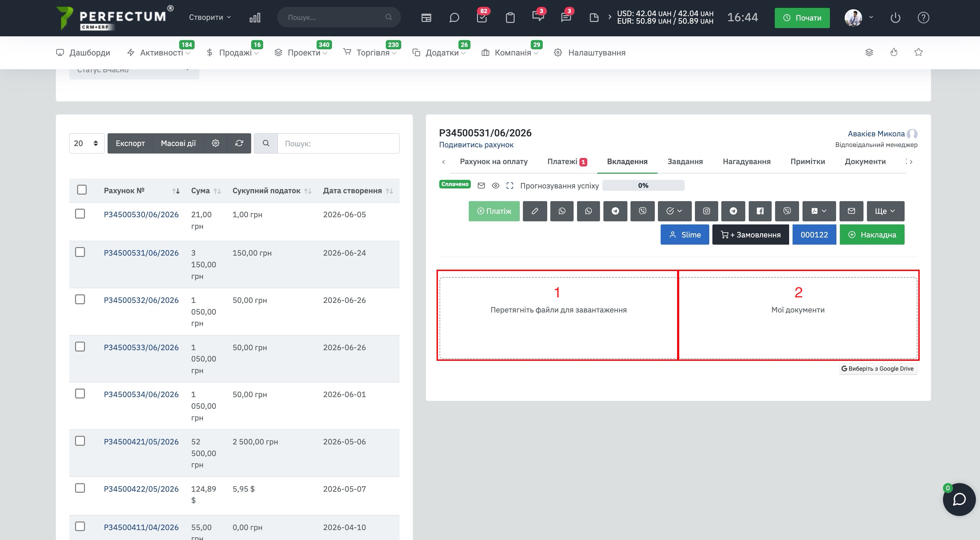This screenshot has width=980, height=540.
Task: Refresh the invoices table
Action: tap(239, 143)
